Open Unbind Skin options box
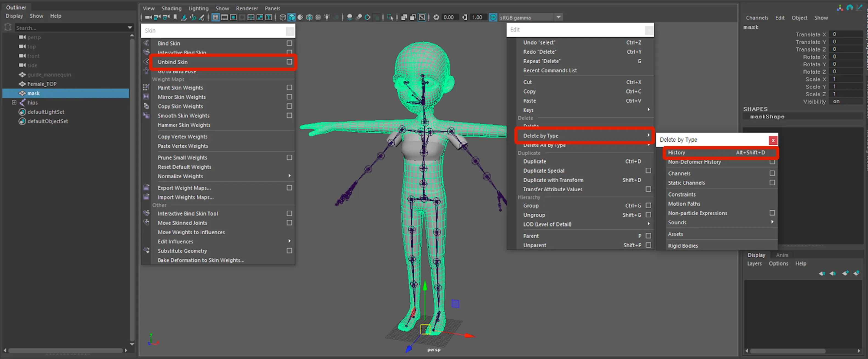The image size is (868, 359). 289,62
